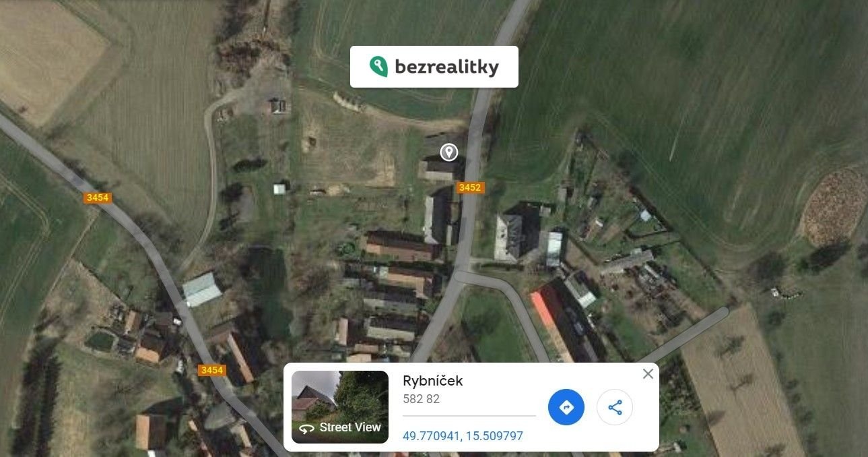Image resolution: width=868 pixels, height=457 pixels.
Task: Click the Street View label text
Action: [350, 427]
